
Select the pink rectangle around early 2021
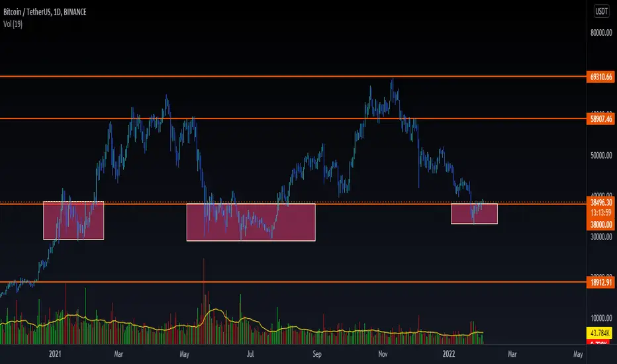[x=73, y=220]
